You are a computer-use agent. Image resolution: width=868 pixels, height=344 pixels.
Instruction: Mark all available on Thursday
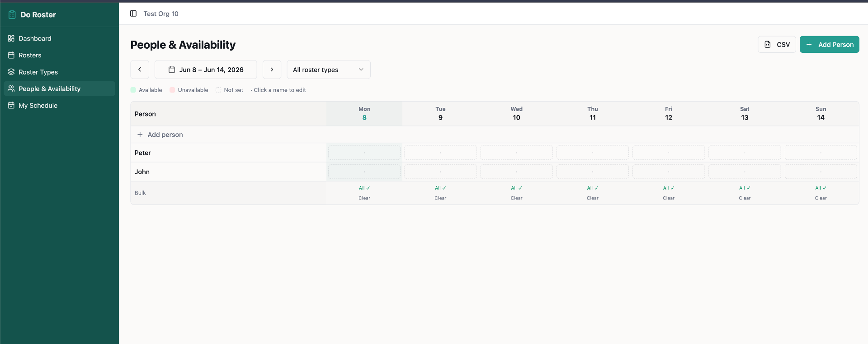click(x=593, y=188)
